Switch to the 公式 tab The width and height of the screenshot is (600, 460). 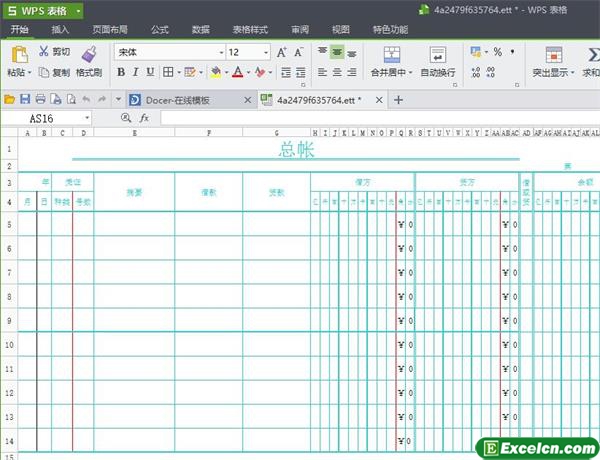pos(160,29)
